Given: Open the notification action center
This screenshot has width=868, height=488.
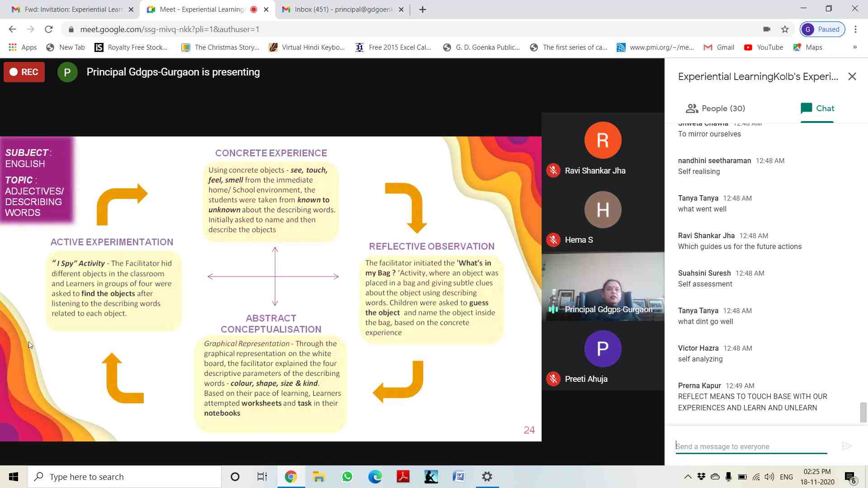Looking at the screenshot, I should (x=850, y=477).
